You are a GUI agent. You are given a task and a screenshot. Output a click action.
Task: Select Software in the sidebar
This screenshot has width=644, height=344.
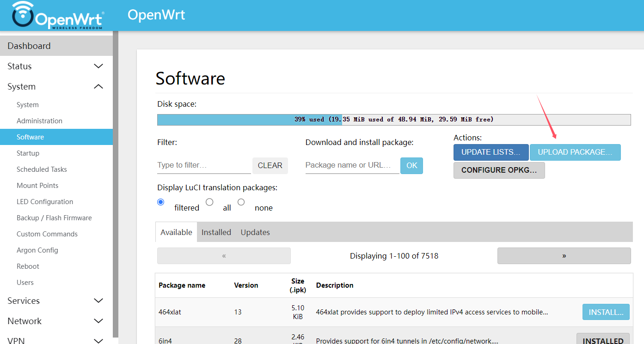(x=56, y=137)
